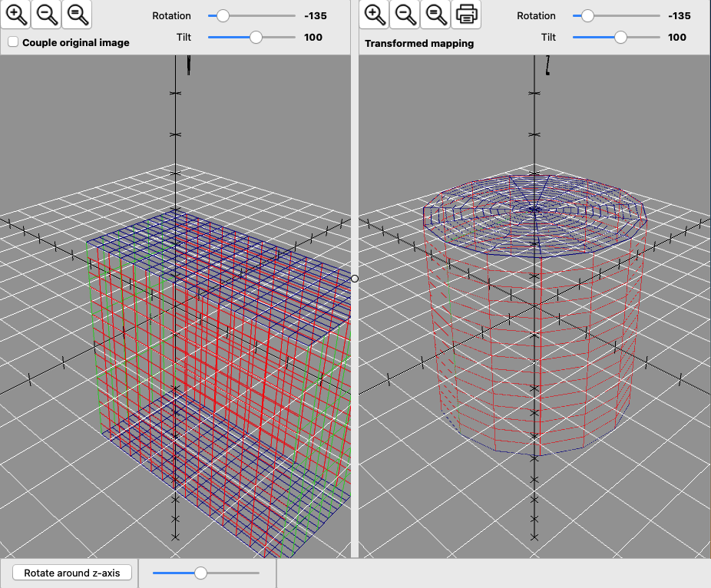This screenshot has height=588, width=711.
Task: Click the split-pane divider handle between views
Action: click(x=355, y=279)
